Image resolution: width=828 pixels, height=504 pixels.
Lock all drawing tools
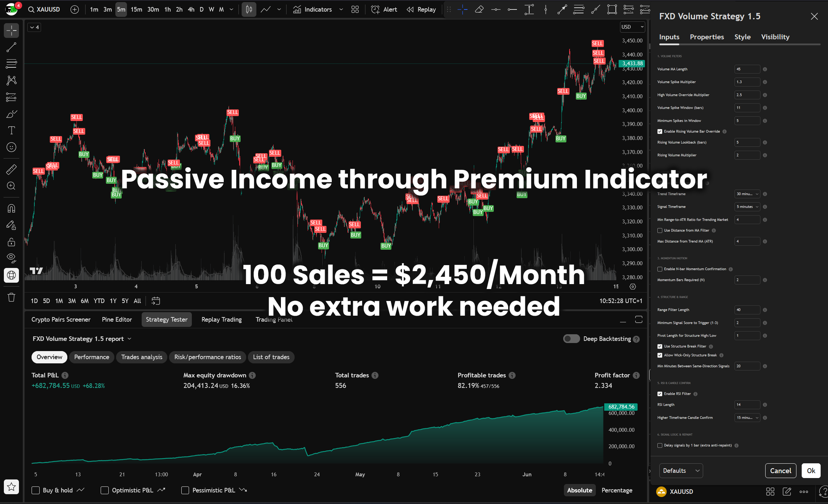tap(11, 242)
